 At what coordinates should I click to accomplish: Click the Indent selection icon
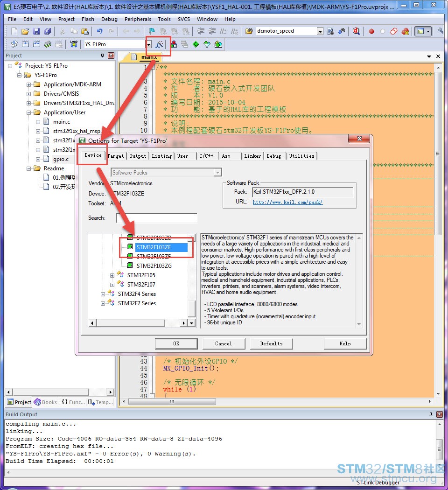(x=201, y=31)
